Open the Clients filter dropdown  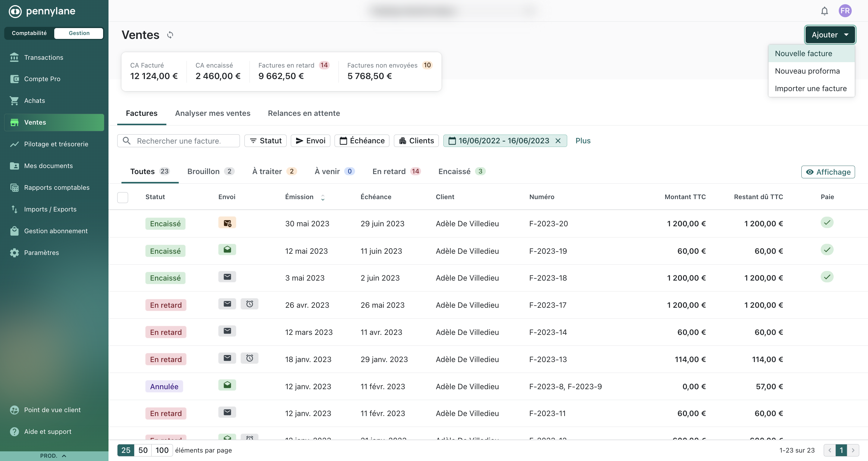417,141
